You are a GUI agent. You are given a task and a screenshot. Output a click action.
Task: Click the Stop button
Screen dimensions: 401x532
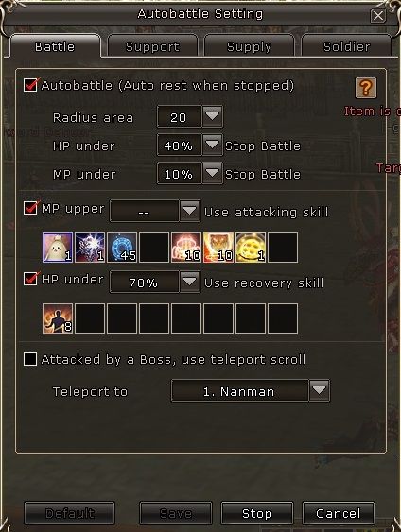click(257, 513)
